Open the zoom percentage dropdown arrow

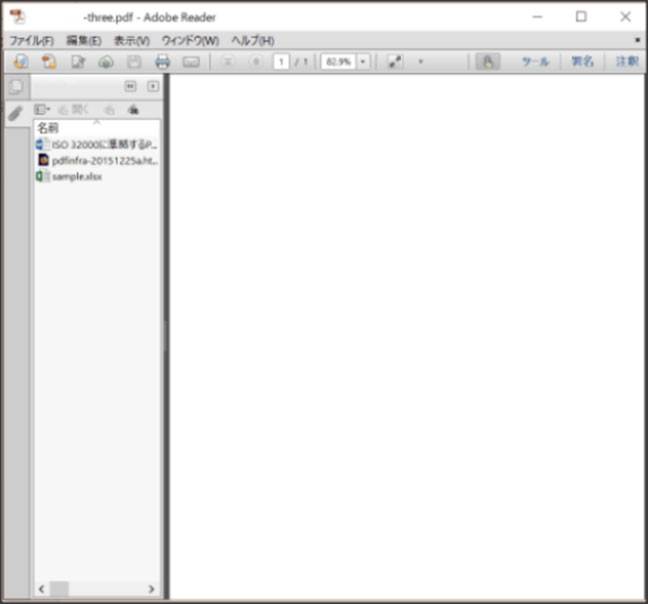coord(363,62)
